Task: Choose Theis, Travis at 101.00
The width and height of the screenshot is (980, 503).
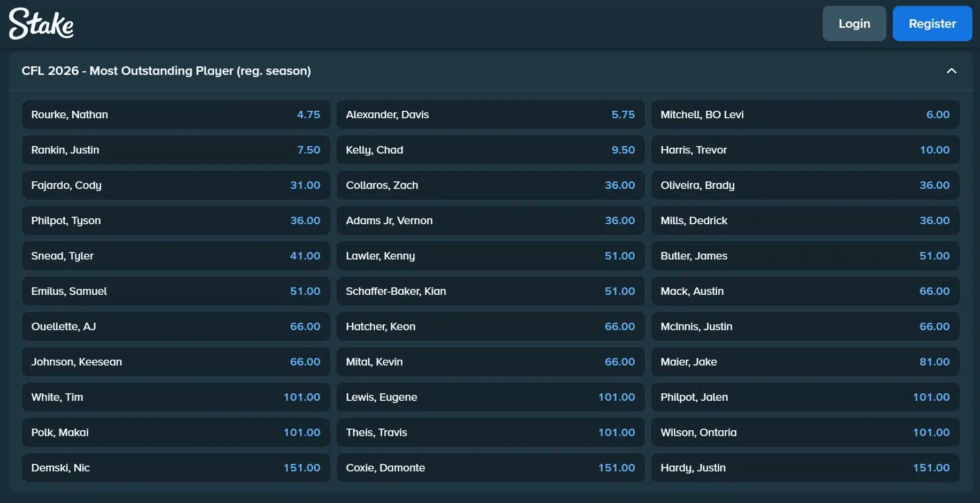Action: click(490, 432)
